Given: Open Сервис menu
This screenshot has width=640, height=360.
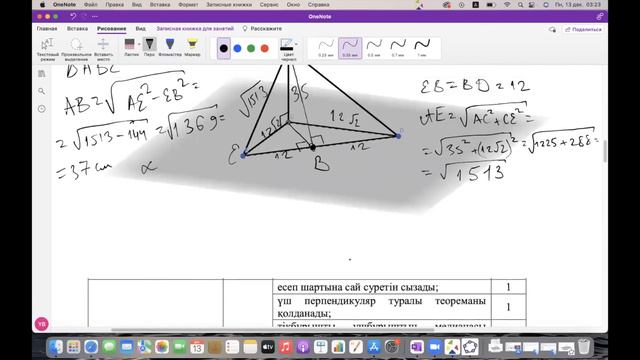Looking at the screenshot, I should click(269, 4).
